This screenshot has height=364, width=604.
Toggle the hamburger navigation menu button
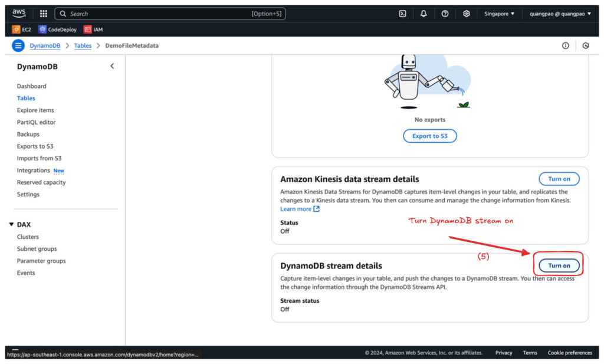click(18, 45)
